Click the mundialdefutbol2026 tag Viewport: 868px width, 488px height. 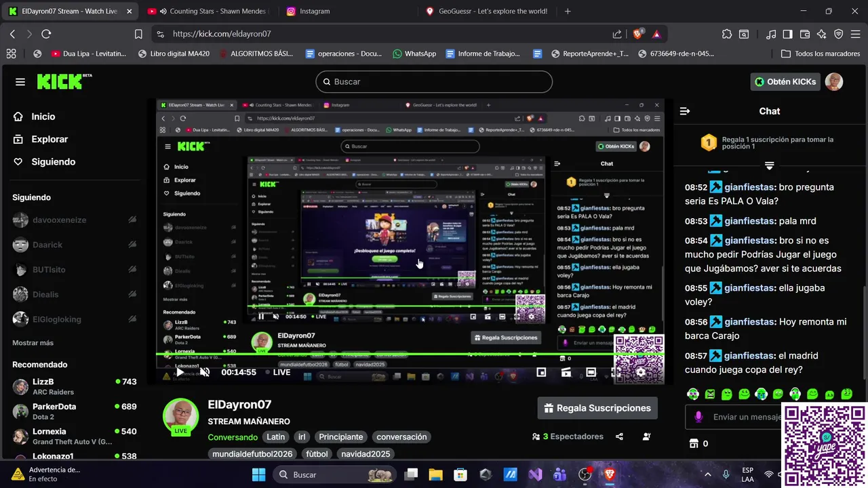[252, 454]
